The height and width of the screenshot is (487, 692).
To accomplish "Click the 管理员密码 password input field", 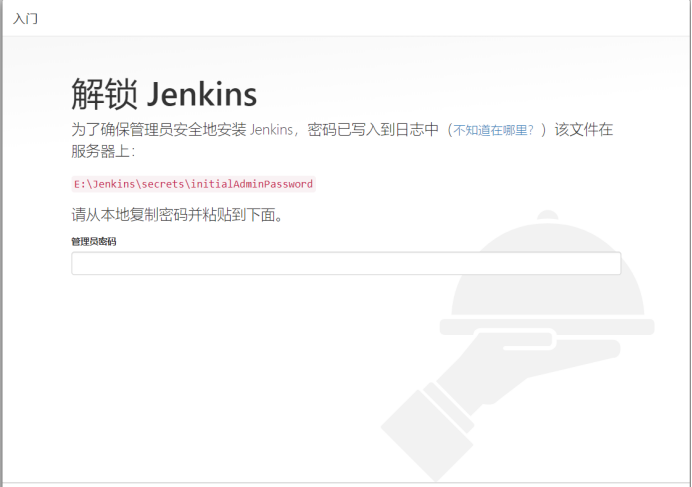I will [346, 263].
